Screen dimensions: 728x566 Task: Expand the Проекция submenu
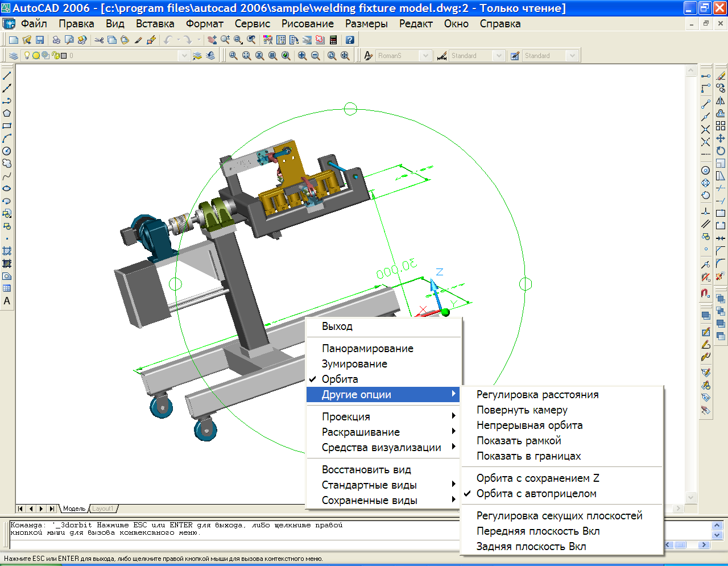tap(383, 417)
